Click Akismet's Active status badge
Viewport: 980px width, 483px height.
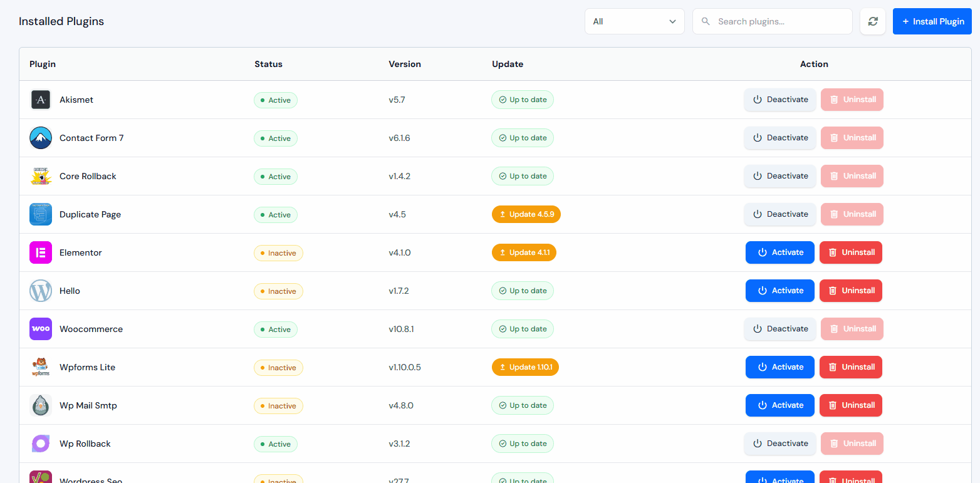(x=276, y=100)
